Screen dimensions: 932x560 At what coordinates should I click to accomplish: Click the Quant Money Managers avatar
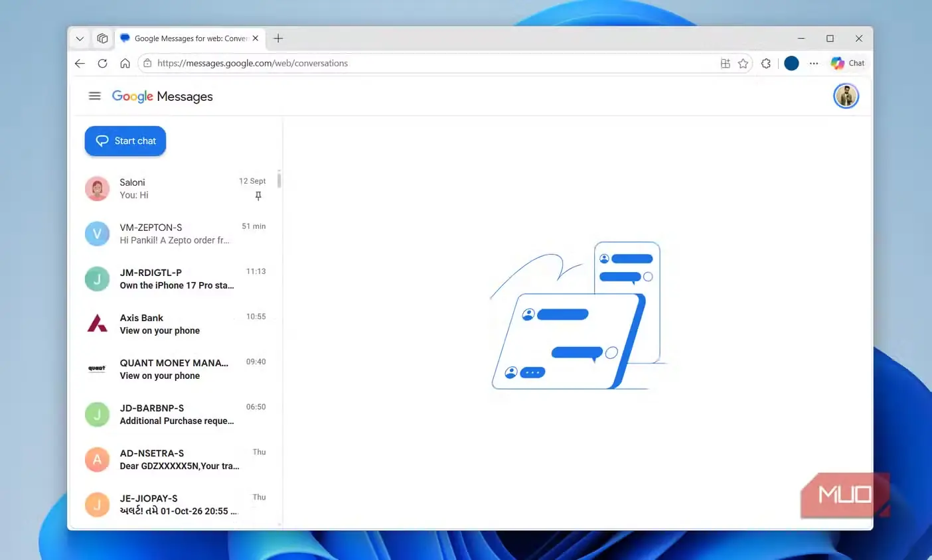tap(98, 369)
